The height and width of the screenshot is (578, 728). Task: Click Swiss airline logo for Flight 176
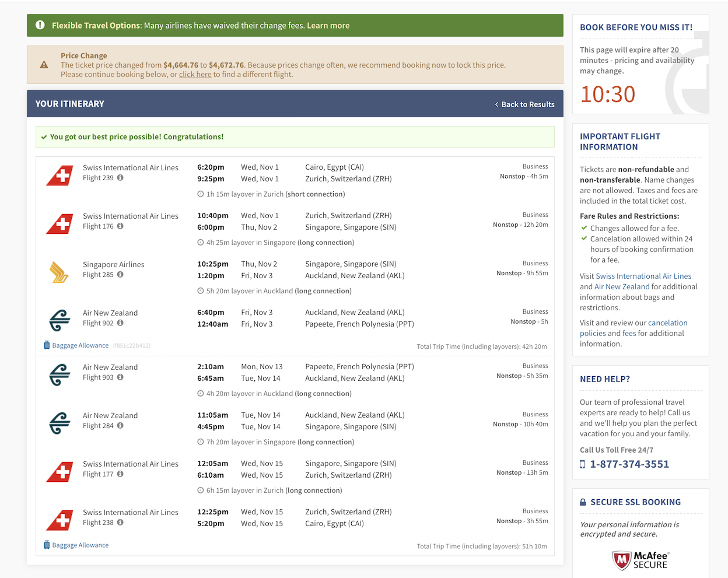60,223
